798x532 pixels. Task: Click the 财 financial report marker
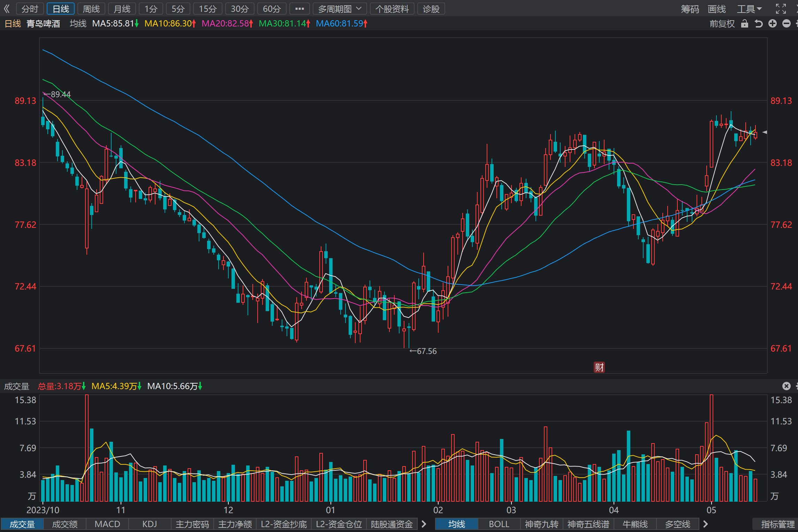click(599, 367)
